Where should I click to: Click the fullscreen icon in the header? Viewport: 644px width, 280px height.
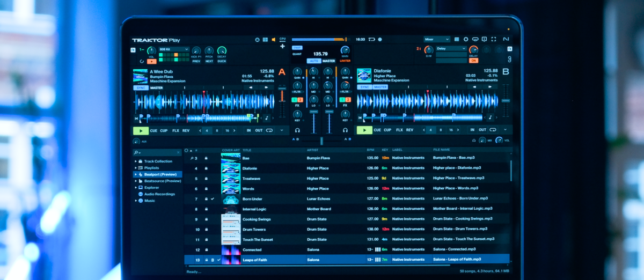tap(493, 39)
